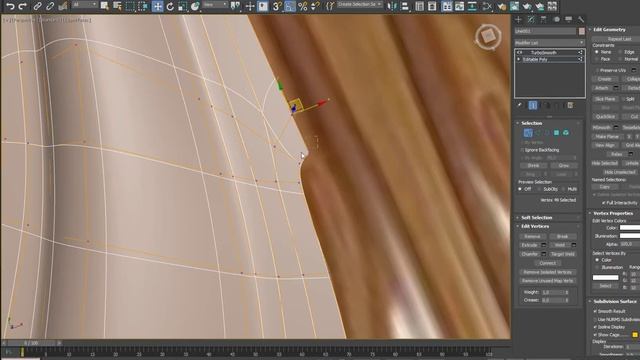Toggle Scene Explorer icon

pyautogui.click(x=419, y=6)
